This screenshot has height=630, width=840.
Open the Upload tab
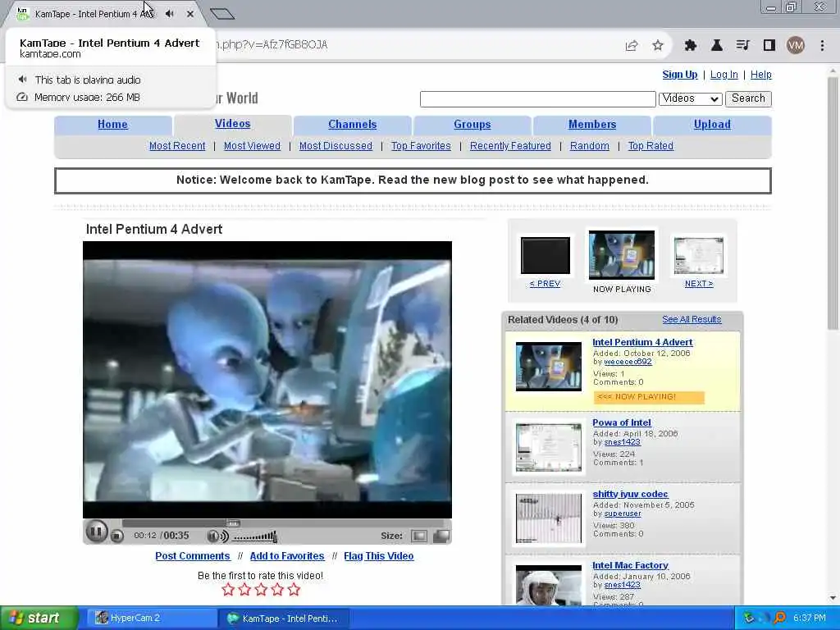[x=712, y=125]
